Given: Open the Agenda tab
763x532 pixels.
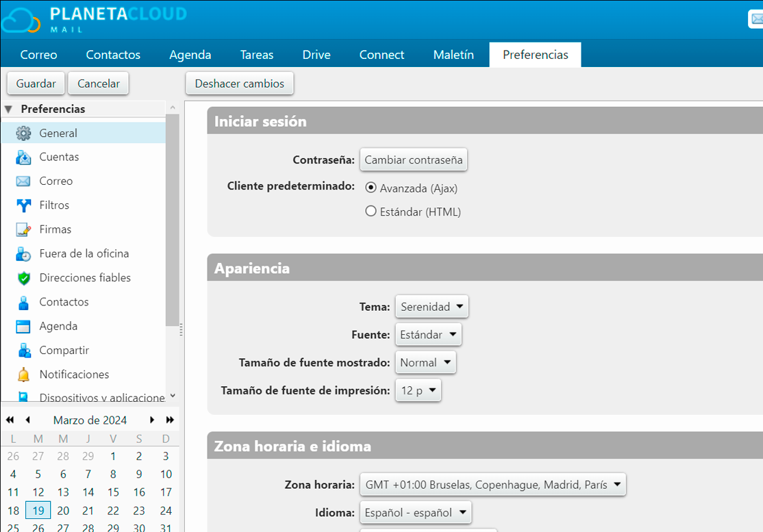Looking at the screenshot, I should (x=190, y=55).
